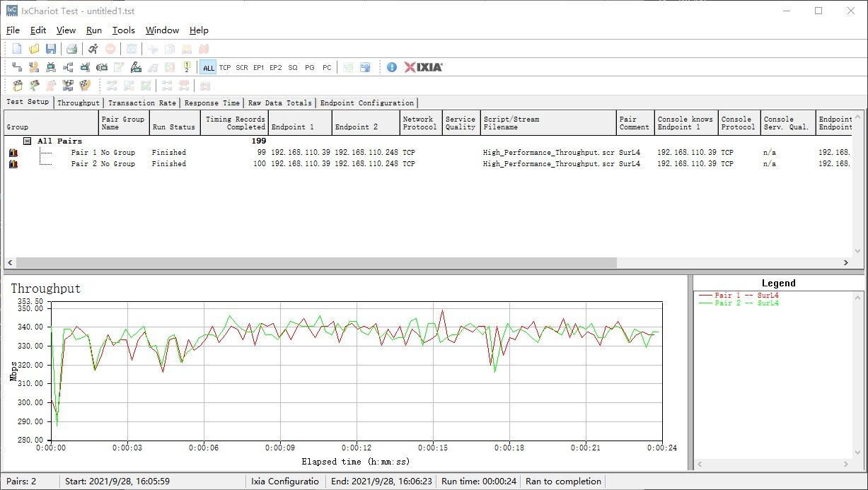Click the Run Status column header
The height and width of the screenshot is (490, 868).
[175, 123]
